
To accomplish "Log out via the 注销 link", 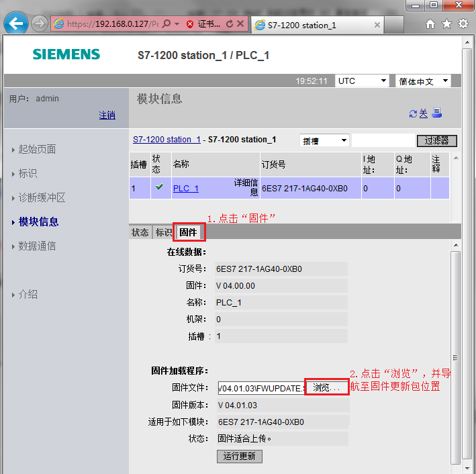I will (x=107, y=115).
